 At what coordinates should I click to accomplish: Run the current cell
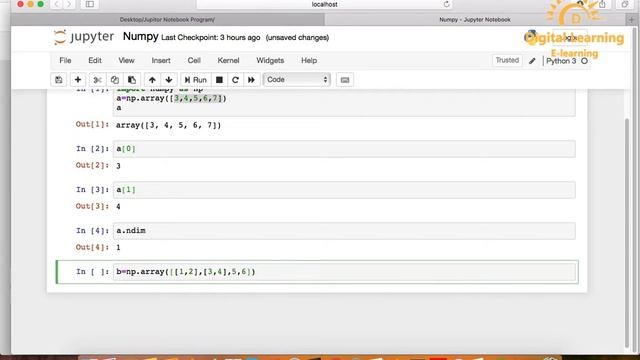196,80
